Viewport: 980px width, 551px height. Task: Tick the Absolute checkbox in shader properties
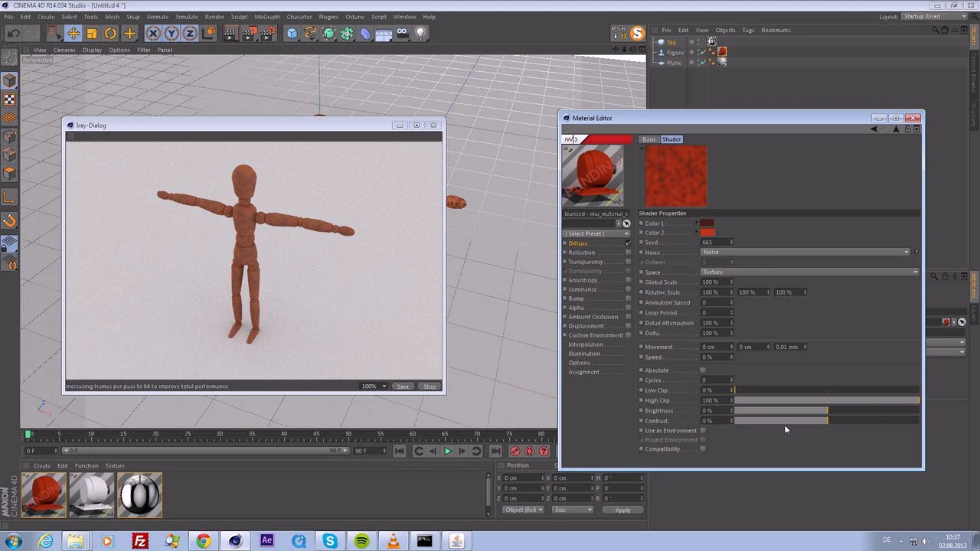pyautogui.click(x=703, y=370)
